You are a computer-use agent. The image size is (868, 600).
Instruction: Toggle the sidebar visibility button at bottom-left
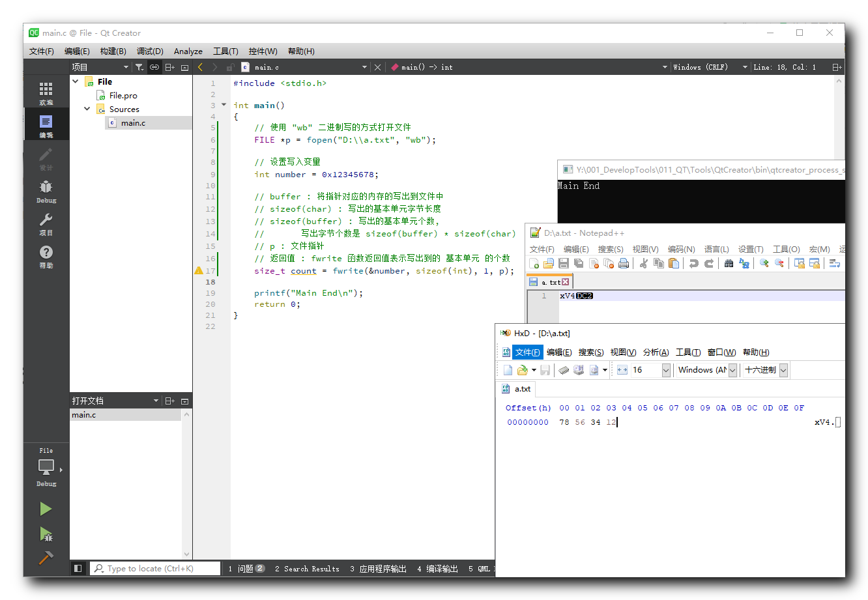point(78,568)
